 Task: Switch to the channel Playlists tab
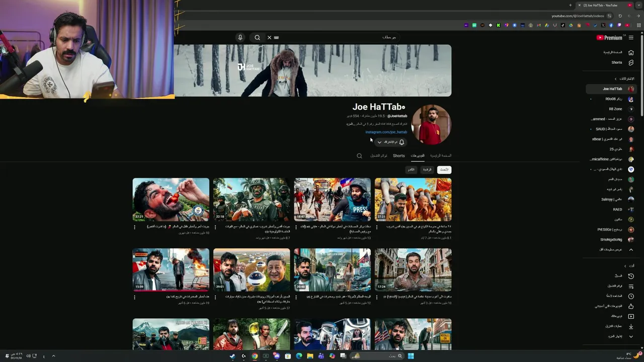pos(379,156)
